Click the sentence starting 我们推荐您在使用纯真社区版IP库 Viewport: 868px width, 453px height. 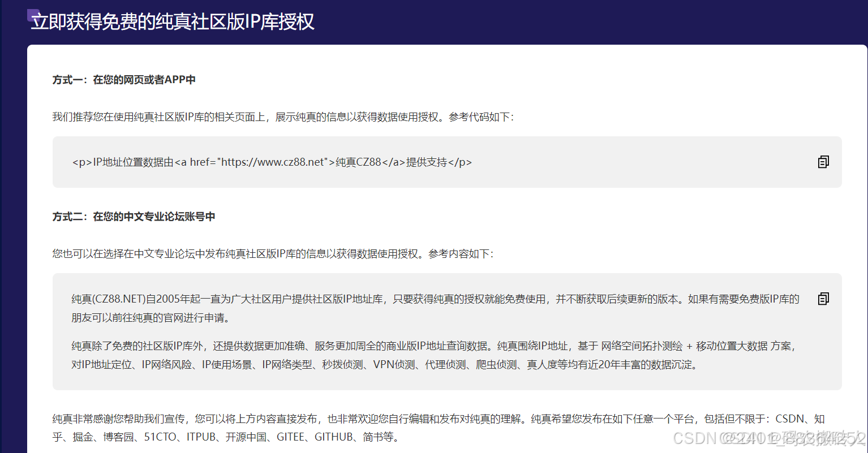pyautogui.click(x=283, y=117)
